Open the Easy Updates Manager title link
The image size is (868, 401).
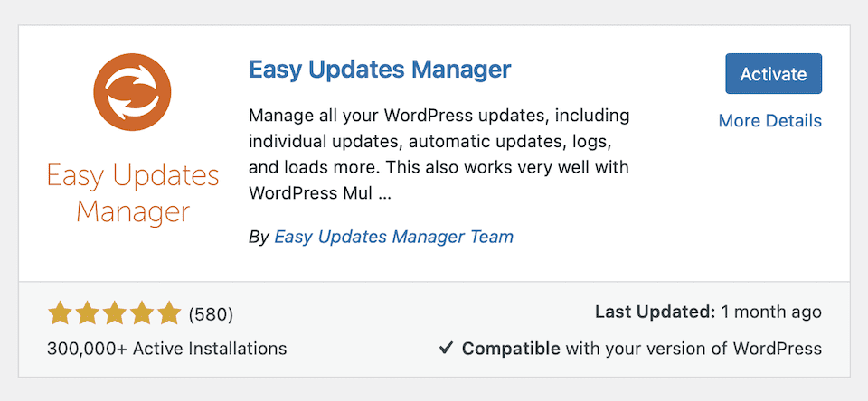coord(380,70)
